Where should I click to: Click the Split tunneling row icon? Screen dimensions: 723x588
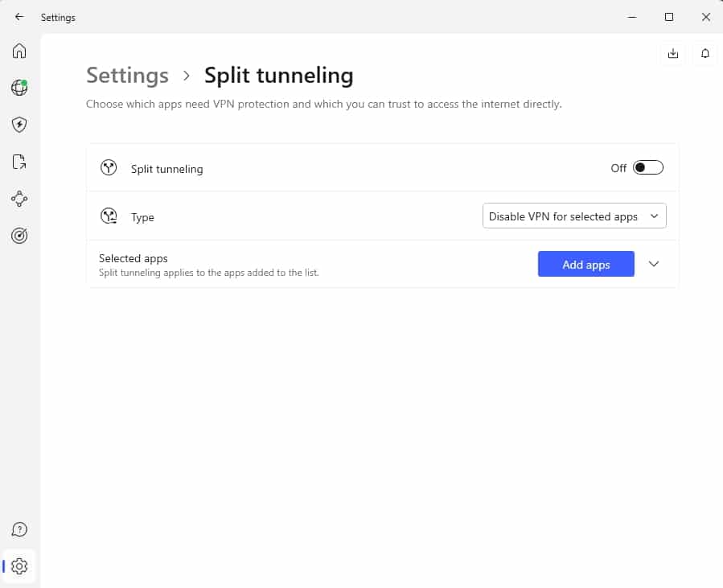[x=109, y=168]
